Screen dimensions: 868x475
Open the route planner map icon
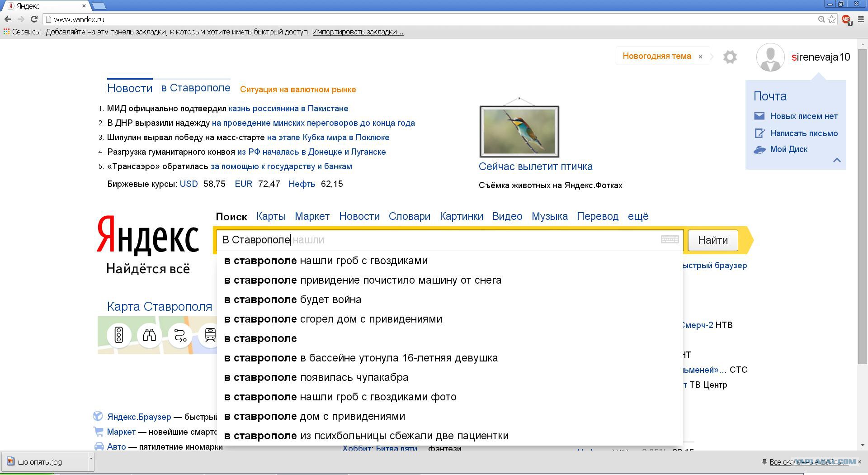click(x=180, y=335)
